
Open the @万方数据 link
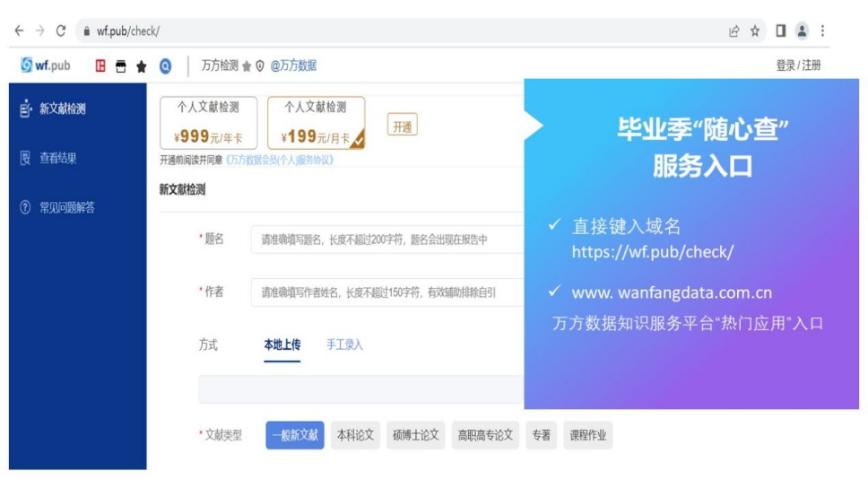293,65
